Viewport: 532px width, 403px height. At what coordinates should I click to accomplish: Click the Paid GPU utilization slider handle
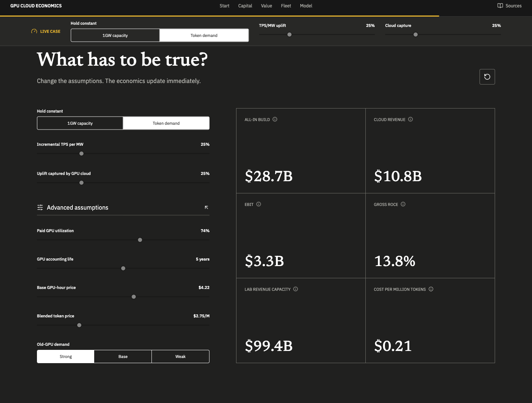(x=140, y=240)
